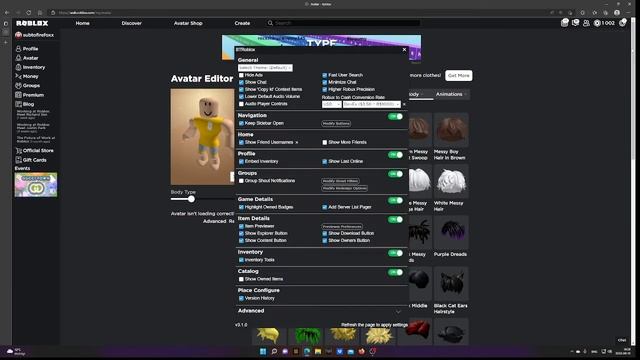Viewport: 640px width, 360px height.
Task: Go to Home in the top navigation
Action: click(x=82, y=23)
